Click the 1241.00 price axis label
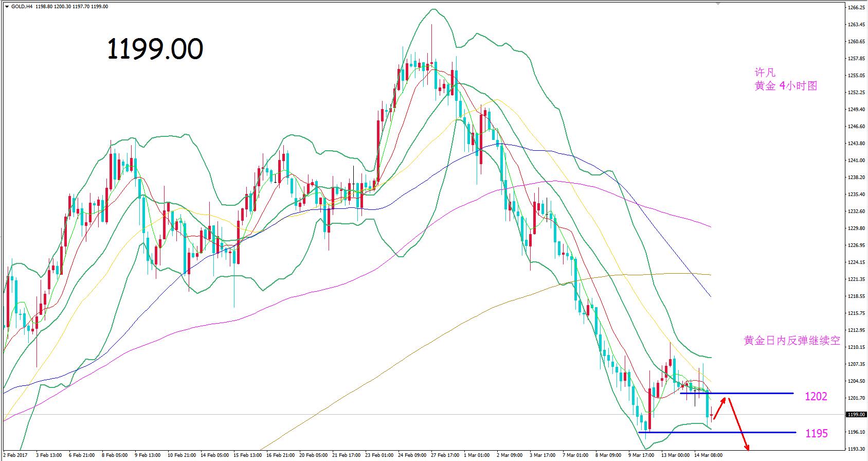868x461 pixels. 857,161
